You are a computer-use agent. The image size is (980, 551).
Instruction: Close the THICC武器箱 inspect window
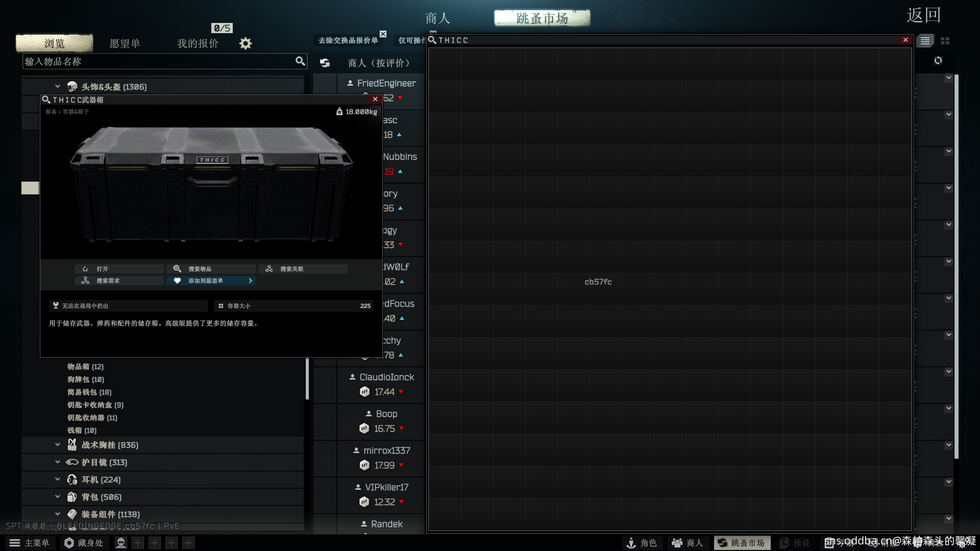pyautogui.click(x=375, y=99)
